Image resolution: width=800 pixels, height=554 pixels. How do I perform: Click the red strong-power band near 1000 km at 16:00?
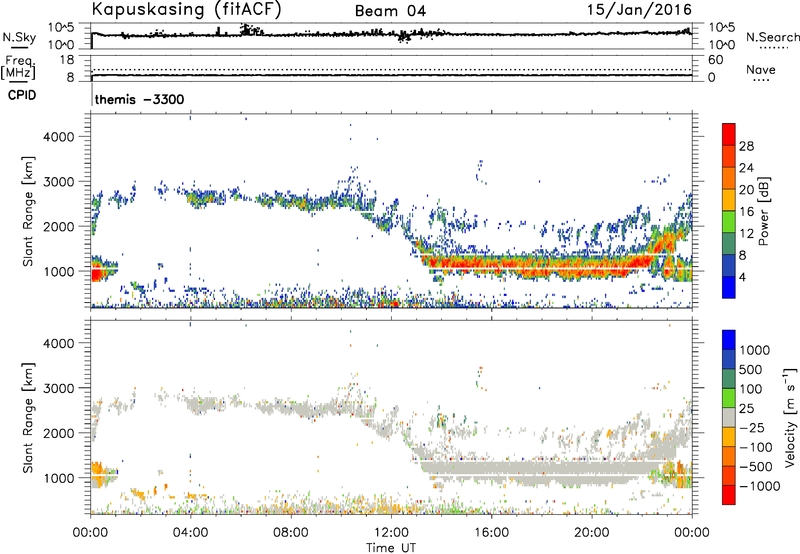(491, 264)
